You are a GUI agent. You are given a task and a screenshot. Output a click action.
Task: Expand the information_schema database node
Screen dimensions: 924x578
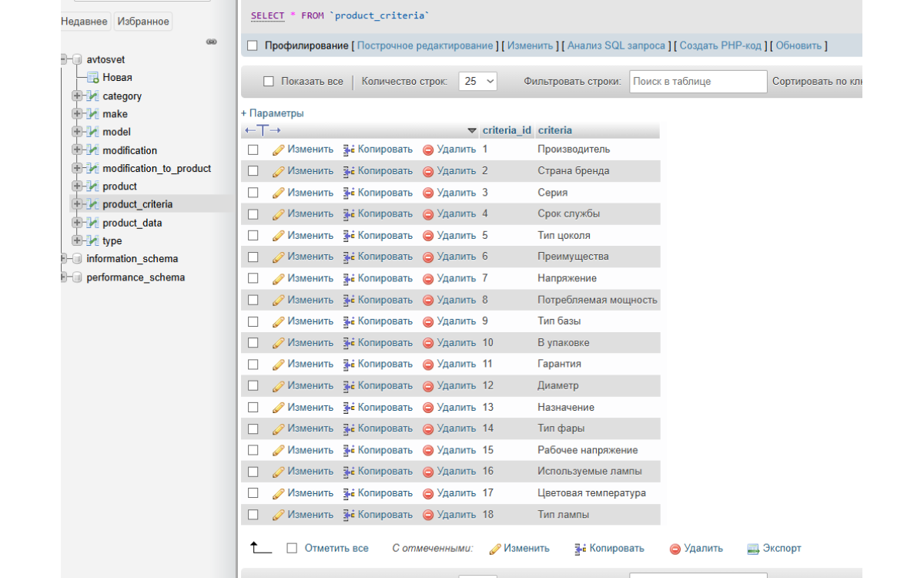pos(65,259)
